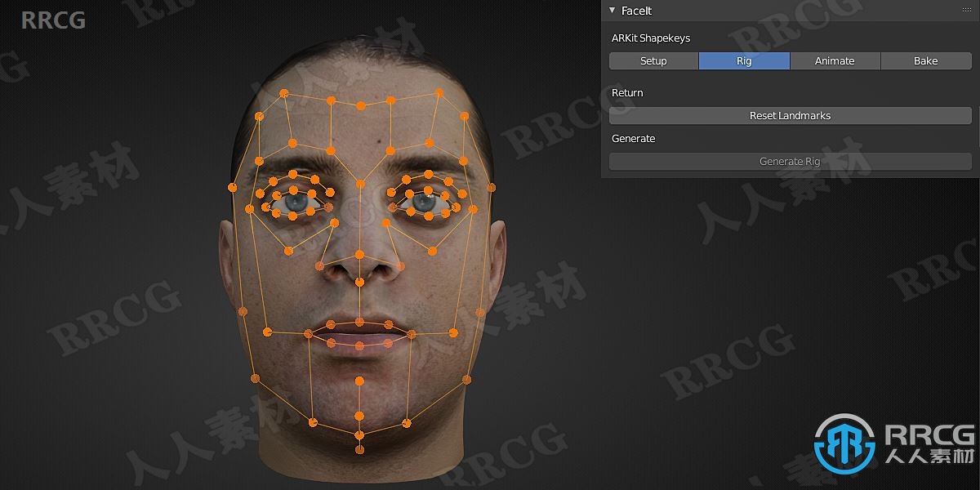The image size is (980, 490).
Task: Click the Return label text
Action: pos(627,93)
